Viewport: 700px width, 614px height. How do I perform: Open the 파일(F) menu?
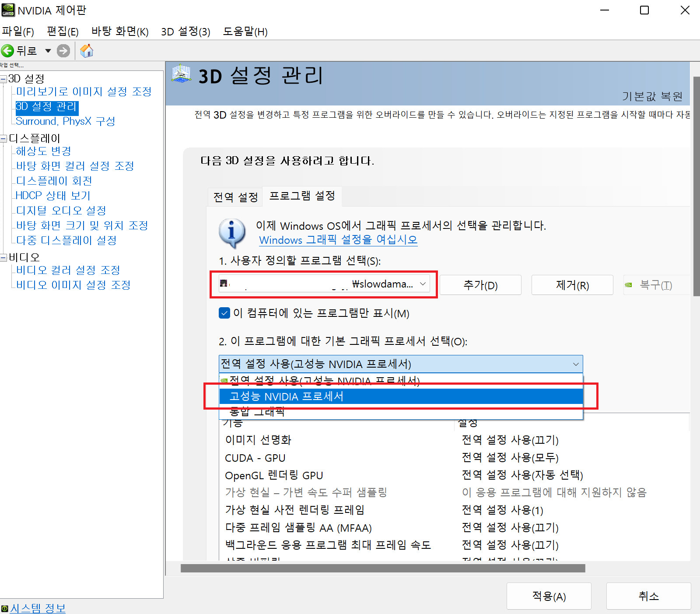click(x=18, y=32)
